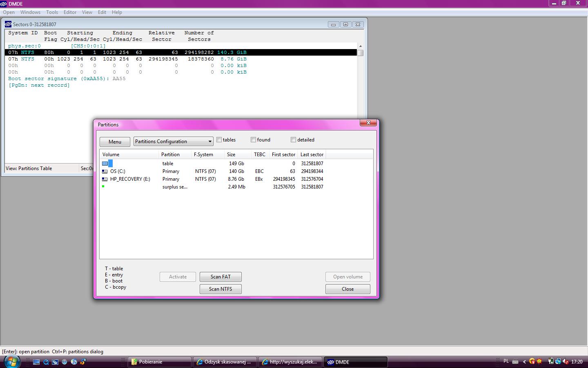This screenshot has height=368, width=588.
Task: Click the network connection tray icon
Action: click(x=558, y=361)
